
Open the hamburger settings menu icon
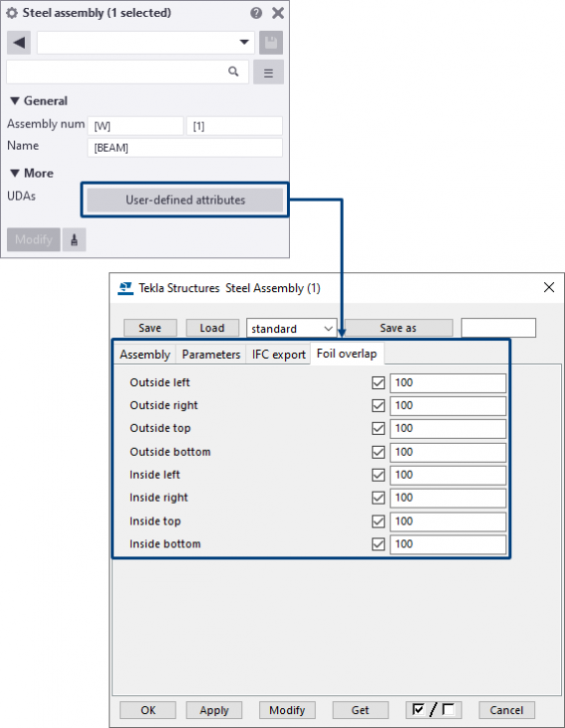[268, 73]
